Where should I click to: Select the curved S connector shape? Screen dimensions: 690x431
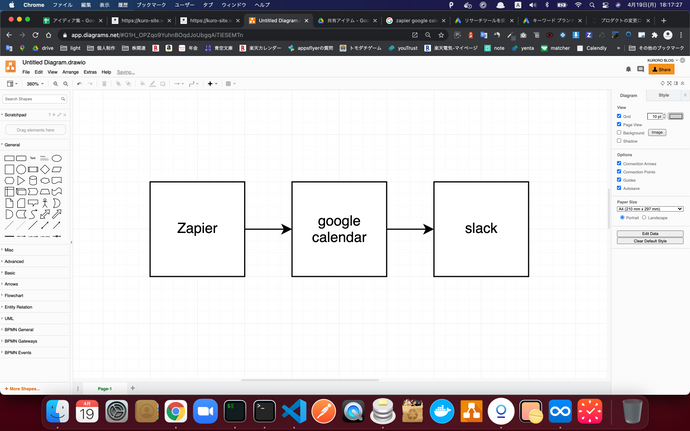pos(33,214)
